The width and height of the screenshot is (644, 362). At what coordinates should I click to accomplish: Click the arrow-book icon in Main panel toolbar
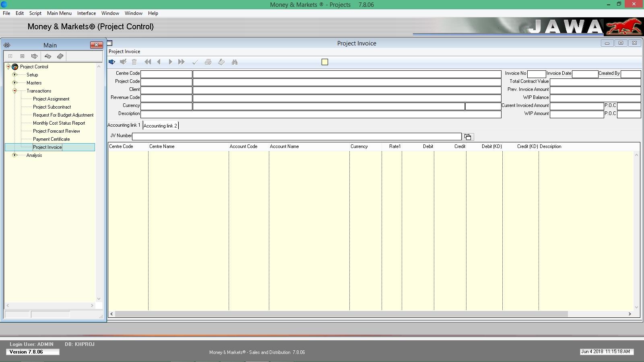(x=35, y=56)
